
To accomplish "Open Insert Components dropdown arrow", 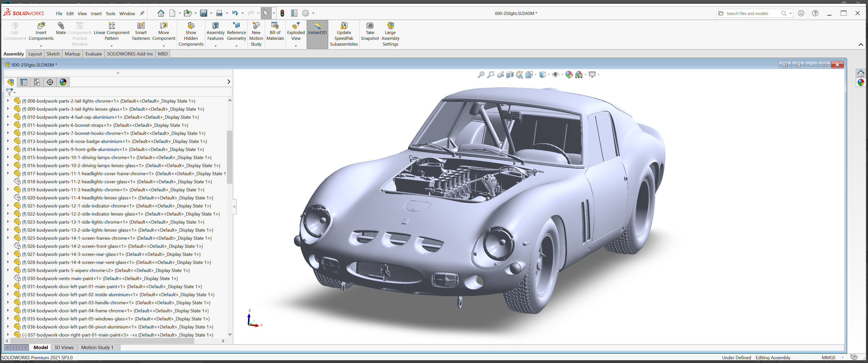I will click(x=41, y=46).
